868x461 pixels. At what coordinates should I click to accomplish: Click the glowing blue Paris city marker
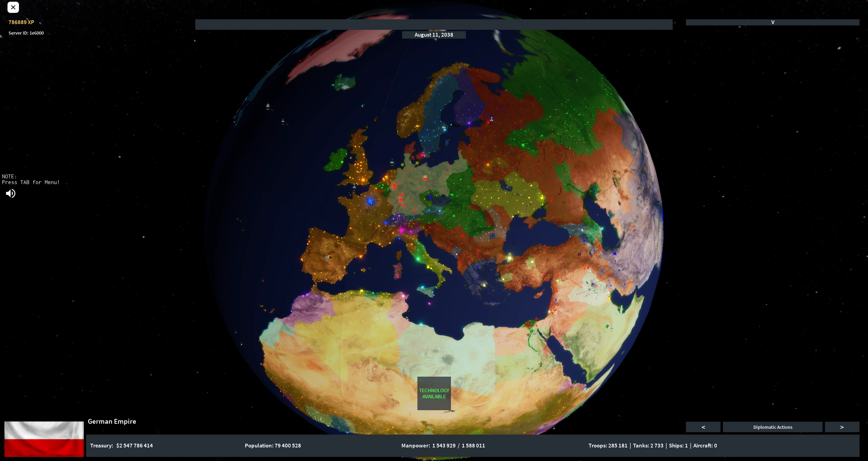pos(370,202)
